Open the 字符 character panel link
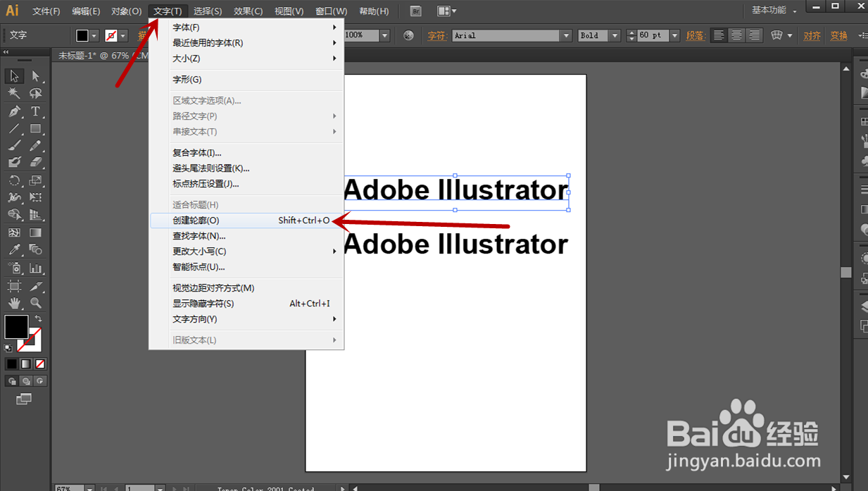 436,35
